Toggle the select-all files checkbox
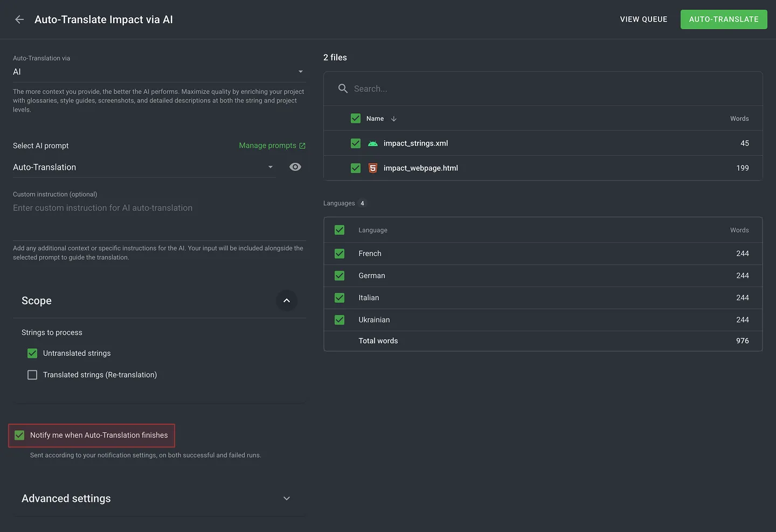The image size is (776, 532). pos(356,119)
